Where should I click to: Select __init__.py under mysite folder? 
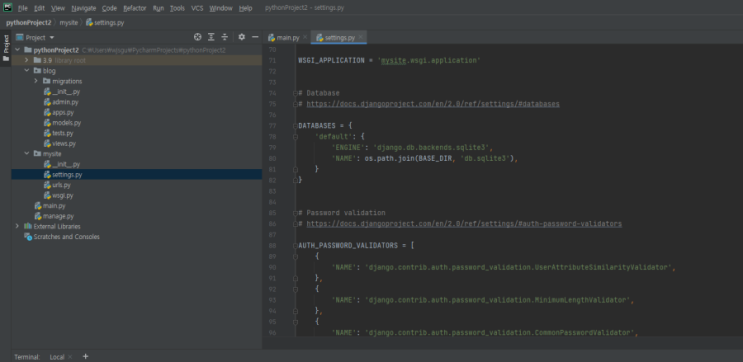point(62,164)
